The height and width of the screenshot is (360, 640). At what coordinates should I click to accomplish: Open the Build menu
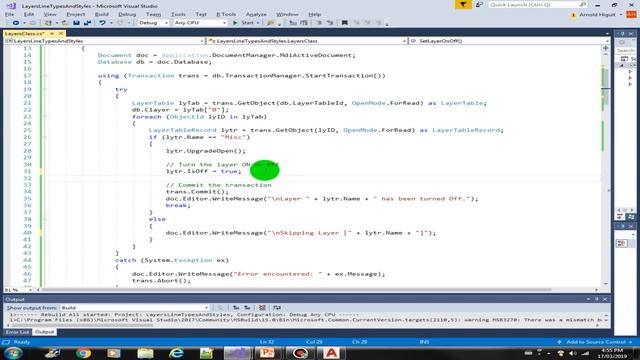tap(101, 14)
